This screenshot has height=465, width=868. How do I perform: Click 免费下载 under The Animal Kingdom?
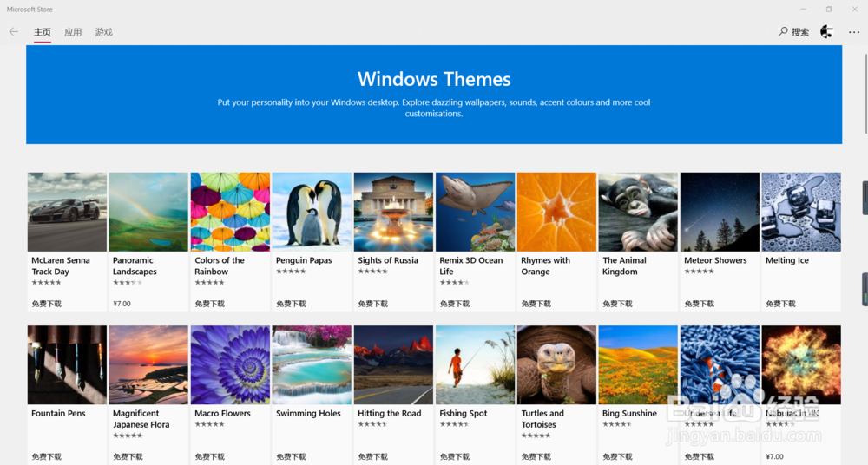coord(618,304)
